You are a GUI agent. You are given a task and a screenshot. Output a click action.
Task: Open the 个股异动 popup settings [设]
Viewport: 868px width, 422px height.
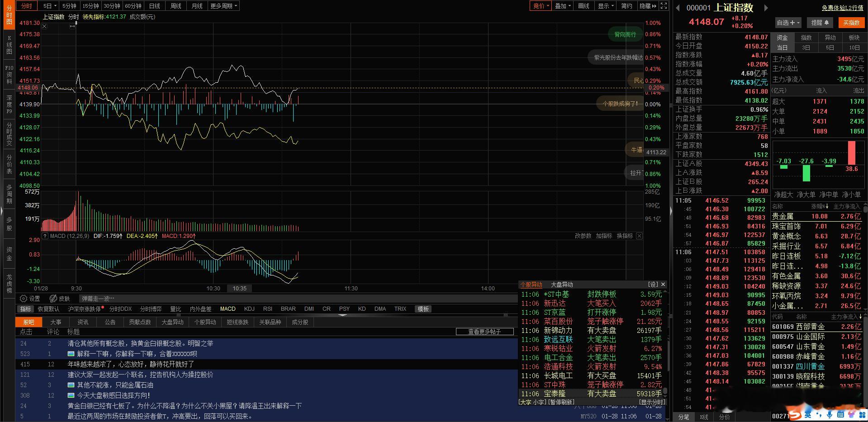tap(653, 284)
